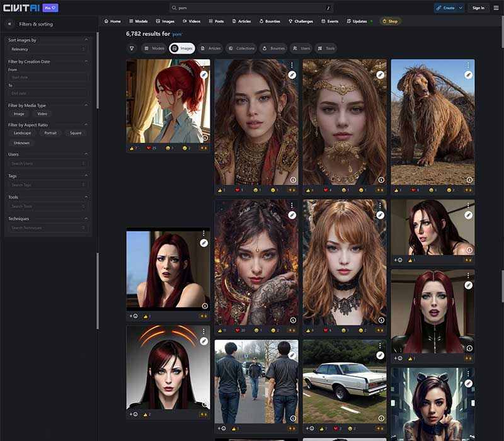The image size is (504, 441).
Task: Toggle the Image media type filter
Action: [19, 114]
